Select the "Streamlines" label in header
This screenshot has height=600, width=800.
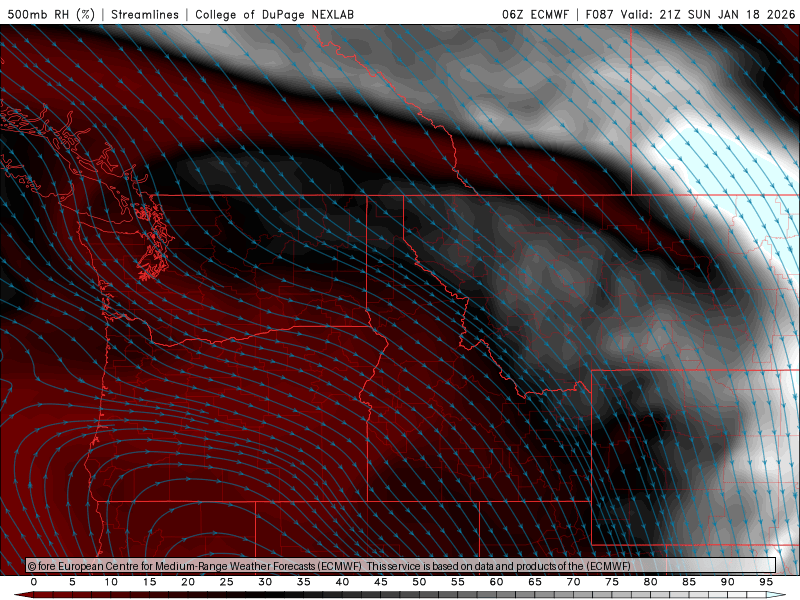pos(145,14)
